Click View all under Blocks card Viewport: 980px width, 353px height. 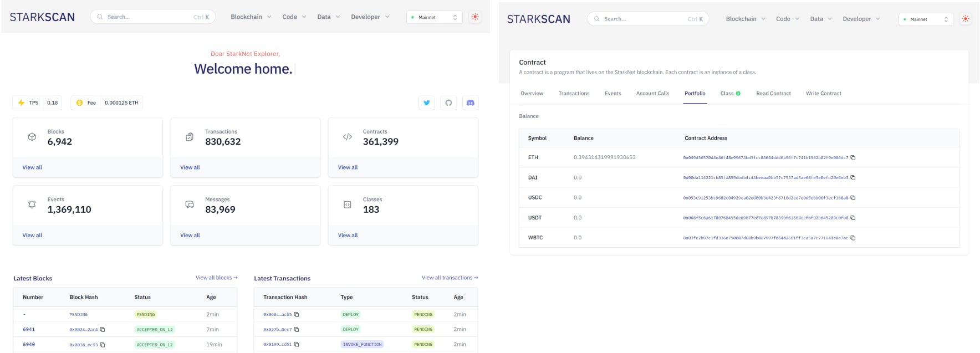click(32, 167)
